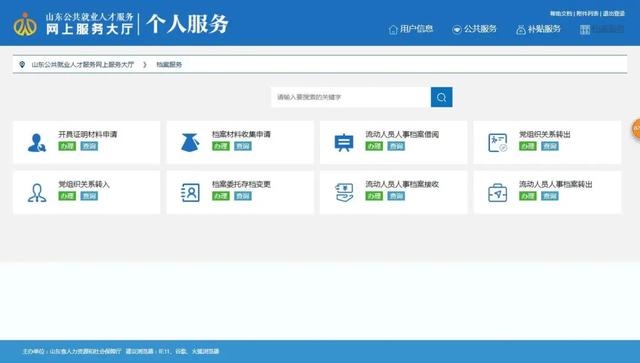Click 办理 under 档案材料收集申请
This screenshot has width=640, height=363.
point(221,146)
